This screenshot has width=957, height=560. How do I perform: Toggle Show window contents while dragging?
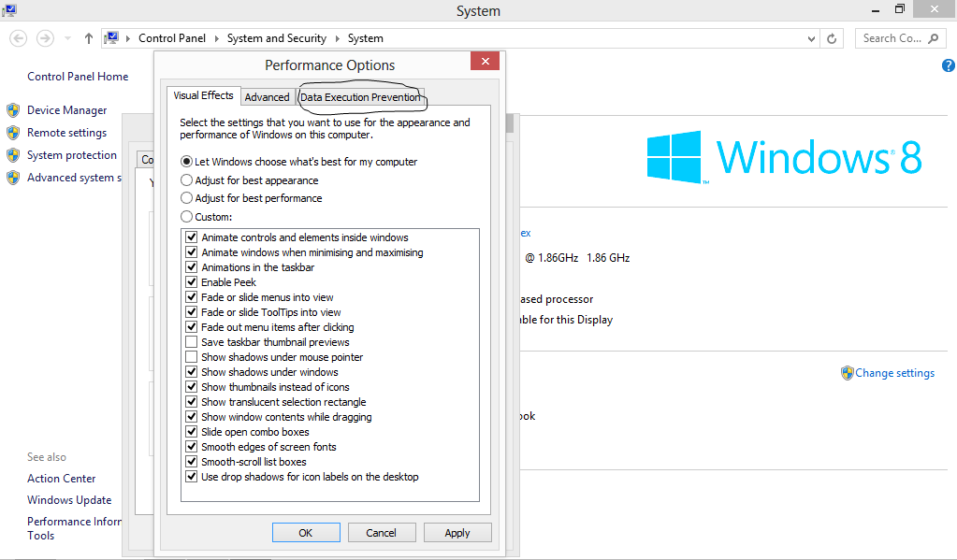pos(192,417)
